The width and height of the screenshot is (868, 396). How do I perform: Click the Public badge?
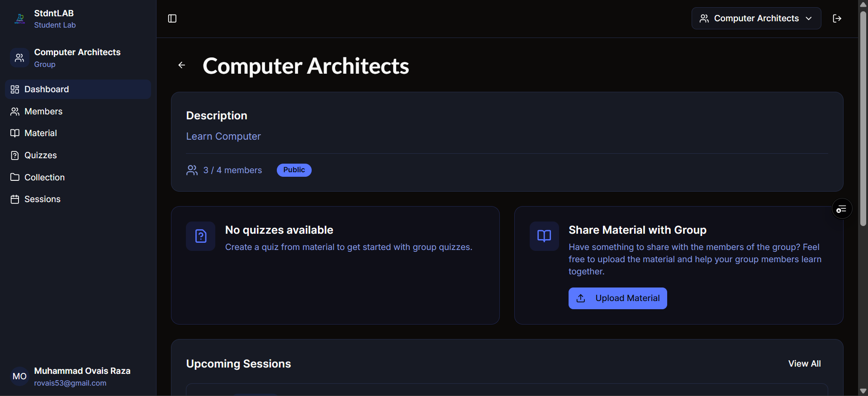point(294,170)
